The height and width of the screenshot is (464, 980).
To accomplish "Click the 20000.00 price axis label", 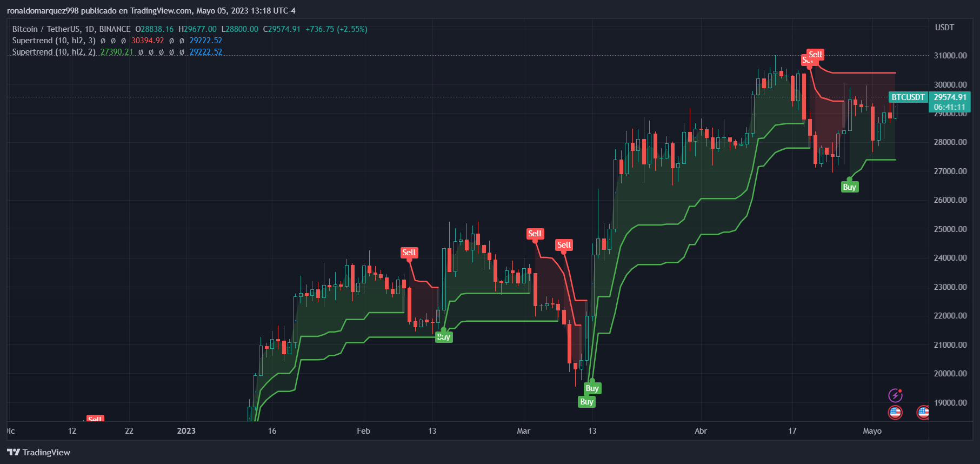I will (950, 374).
